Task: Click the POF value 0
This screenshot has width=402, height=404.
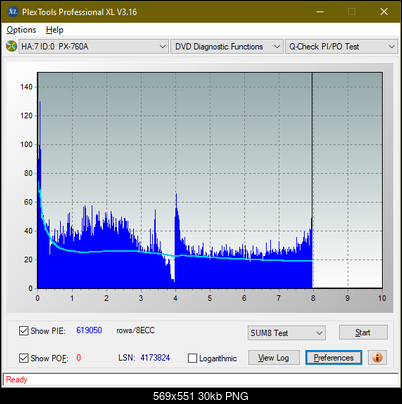Action: click(79, 358)
